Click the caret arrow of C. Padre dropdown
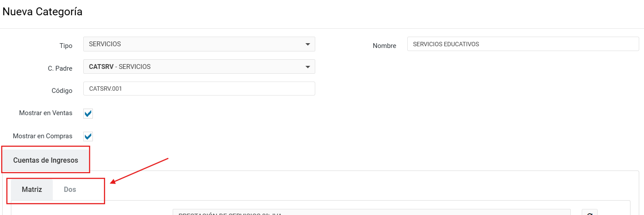Screen dimensions: 644x215 pos(308,67)
